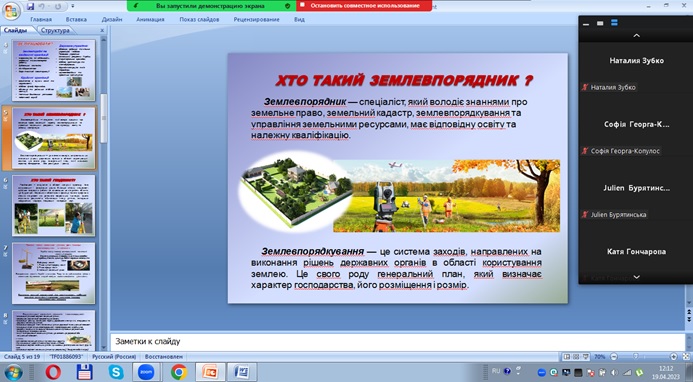Select slide 6 thumbnail in slides panel
This screenshot has width=693, height=382.
coord(53,205)
